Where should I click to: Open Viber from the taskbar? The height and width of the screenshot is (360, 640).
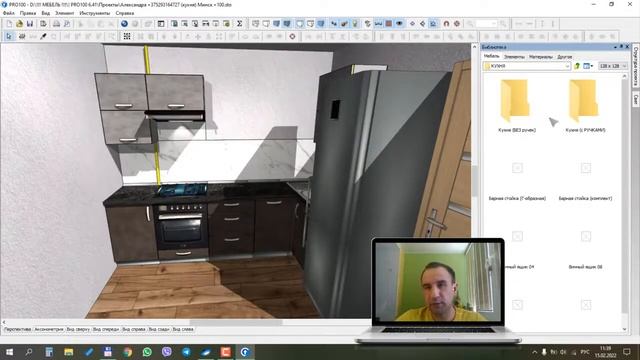point(167,352)
